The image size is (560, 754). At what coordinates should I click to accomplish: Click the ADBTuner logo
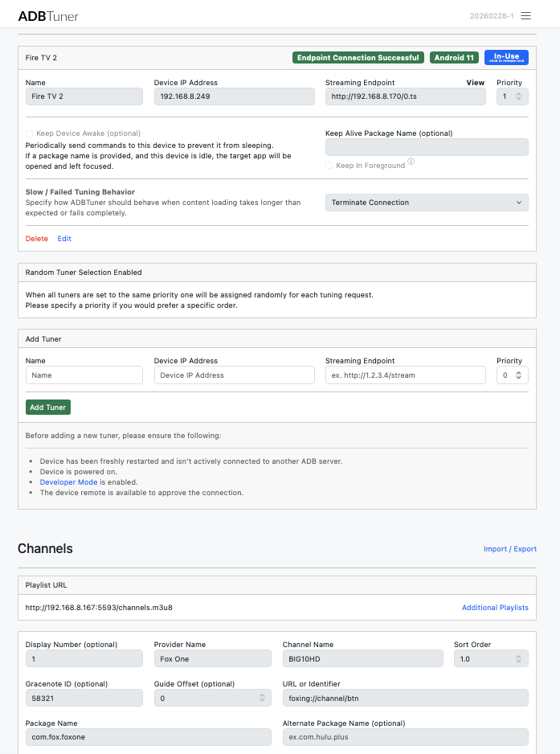tap(48, 16)
